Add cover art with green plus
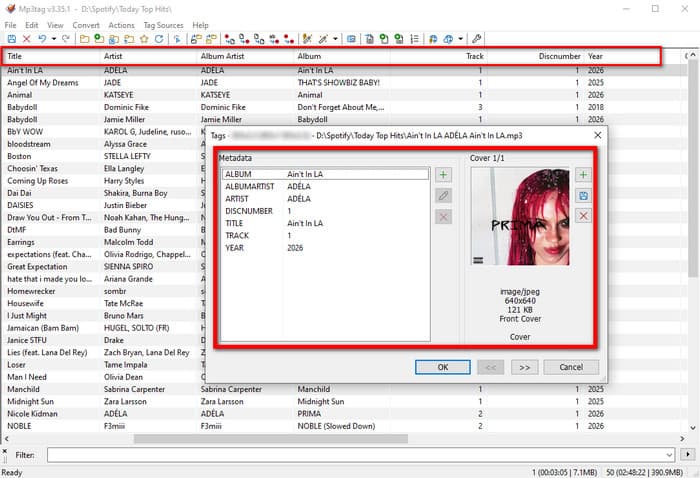The width and height of the screenshot is (700, 478). click(x=583, y=175)
